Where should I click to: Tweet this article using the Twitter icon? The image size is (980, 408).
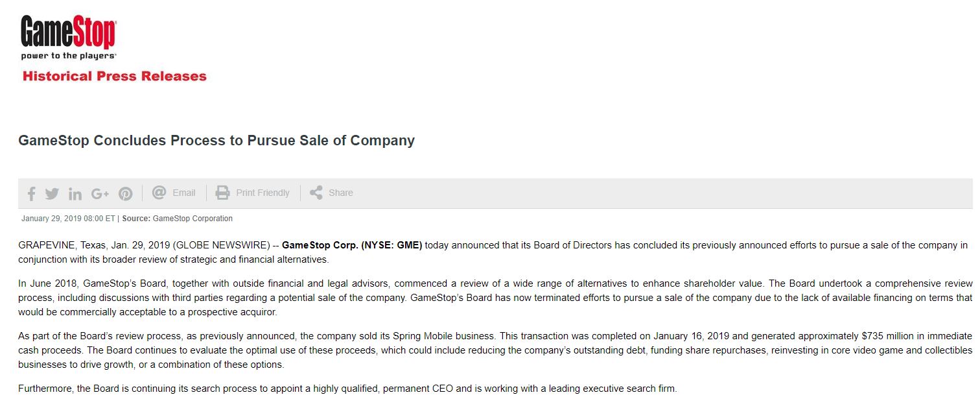52,193
